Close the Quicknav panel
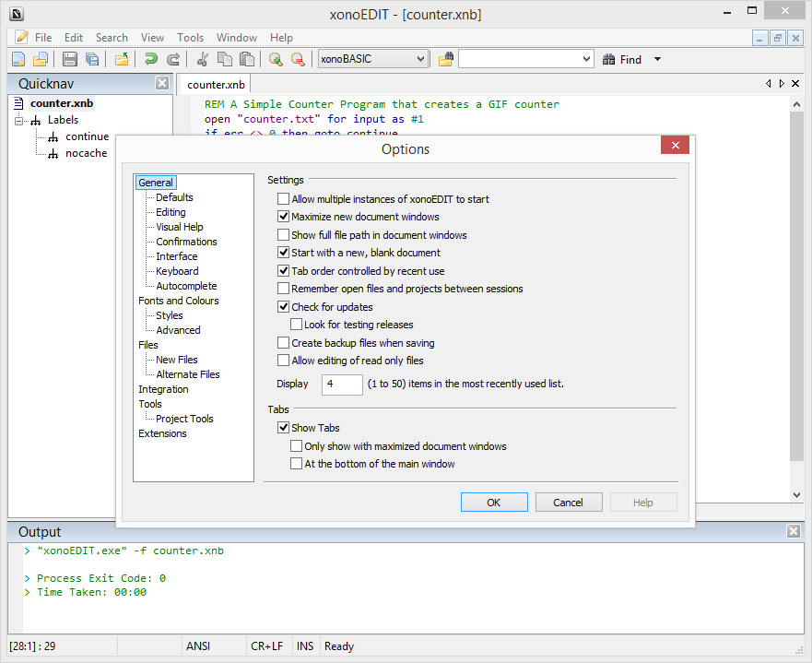 tap(162, 83)
